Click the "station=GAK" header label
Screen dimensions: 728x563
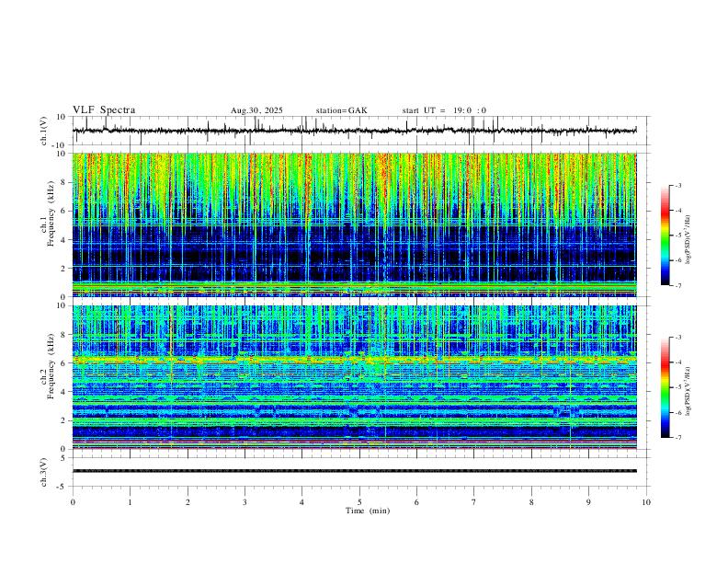pos(342,110)
